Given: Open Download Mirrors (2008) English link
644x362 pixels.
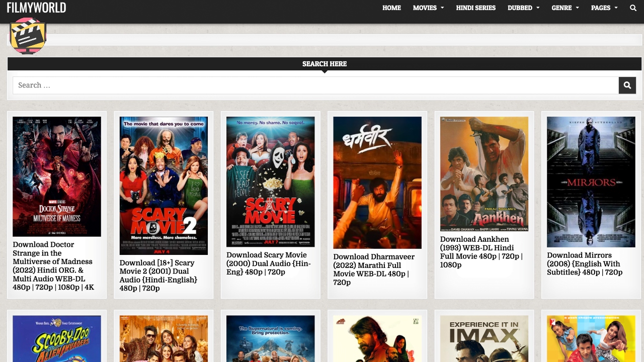Looking at the screenshot, I should (x=585, y=263).
